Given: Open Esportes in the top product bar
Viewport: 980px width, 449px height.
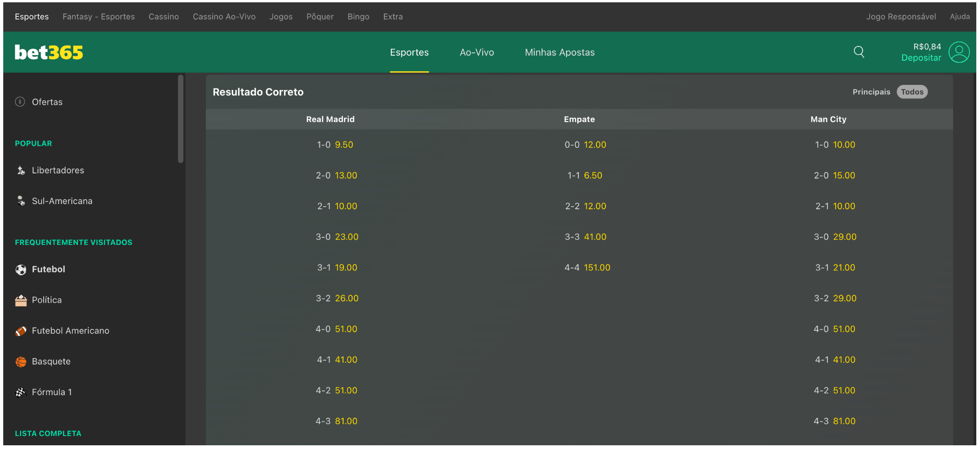Looking at the screenshot, I should point(32,17).
